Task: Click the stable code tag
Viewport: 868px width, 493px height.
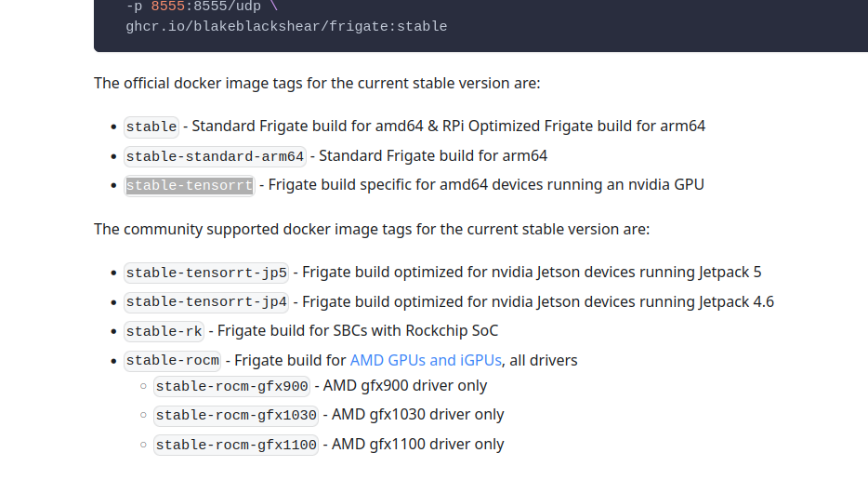Action: [x=151, y=127]
